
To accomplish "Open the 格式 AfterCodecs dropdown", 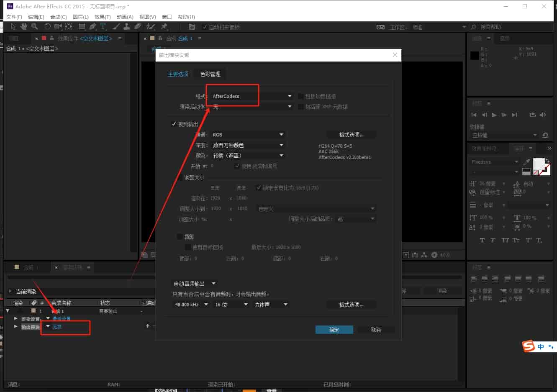I will (x=252, y=96).
